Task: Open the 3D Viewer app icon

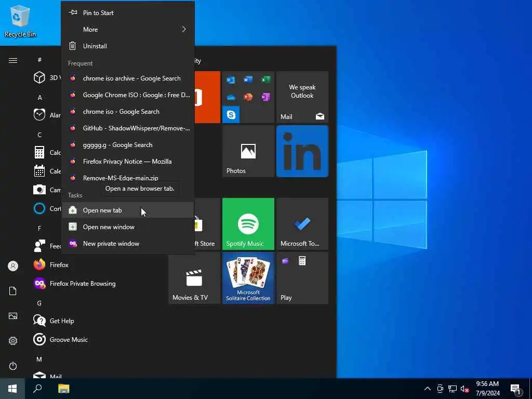Action: tap(39, 77)
